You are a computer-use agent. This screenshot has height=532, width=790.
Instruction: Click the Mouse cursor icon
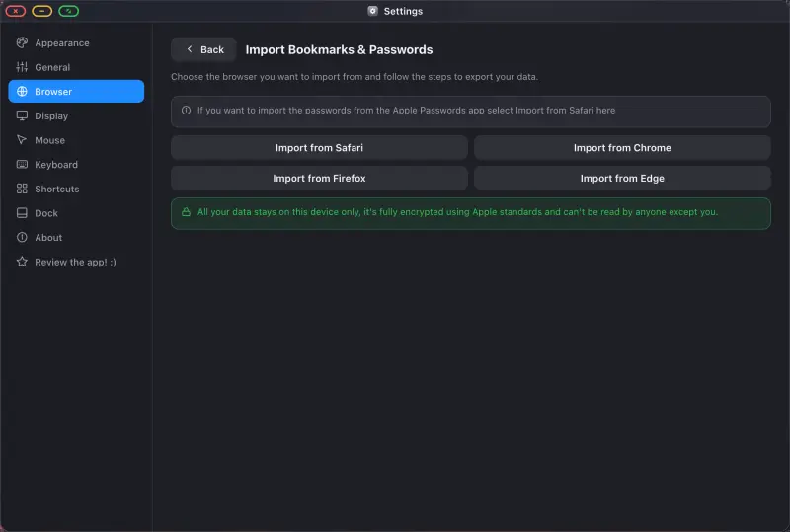[22, 139]
